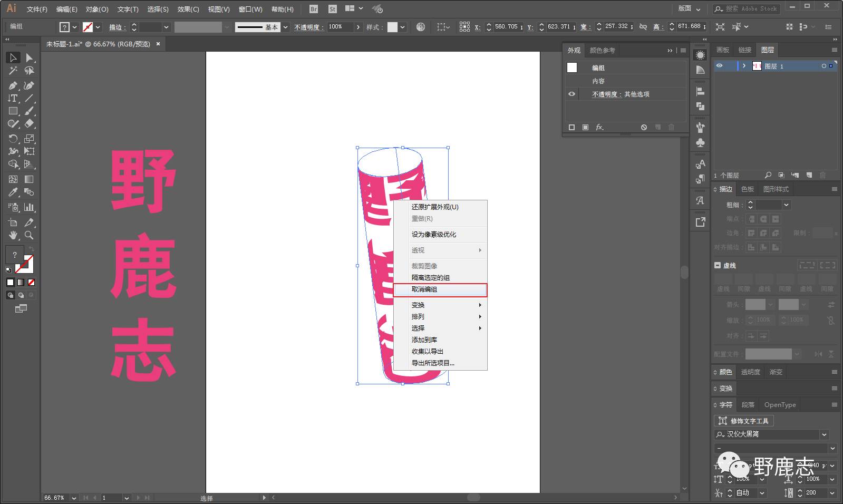Activate the Eyedropper tool

click(13, 192)
